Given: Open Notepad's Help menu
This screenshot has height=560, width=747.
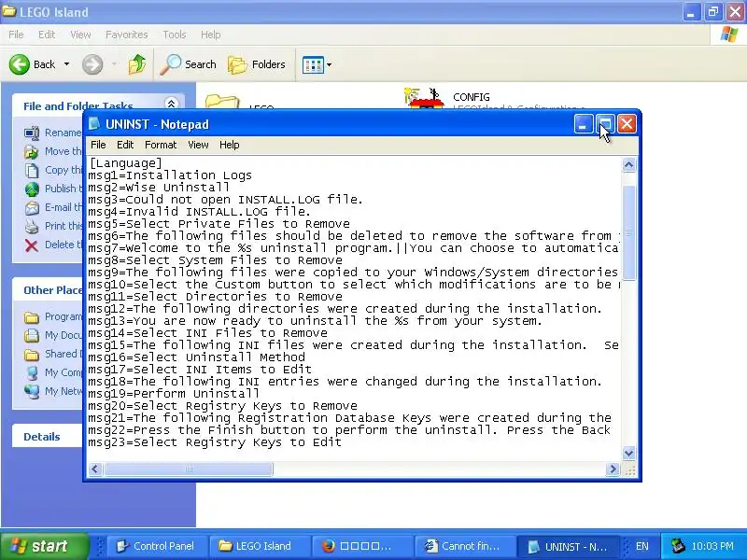Looking at the screenshot, I should 229,145.
